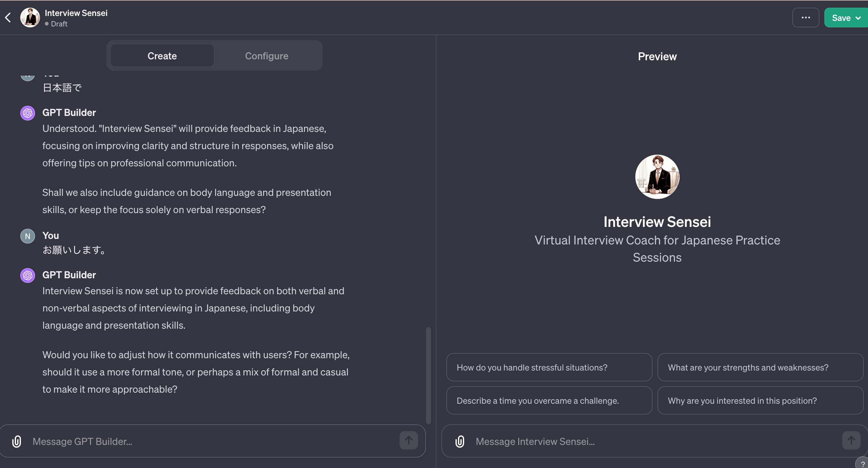Send the message to GPT Builder
Screen dimensions: 868x468
tap(408, 440)
